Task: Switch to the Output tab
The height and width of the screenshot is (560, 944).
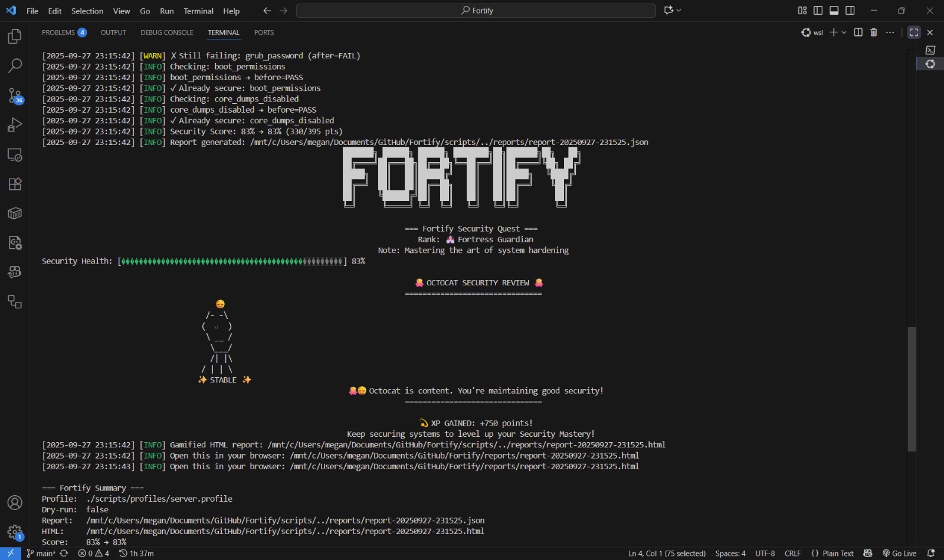Action: [x=113, y=32]
